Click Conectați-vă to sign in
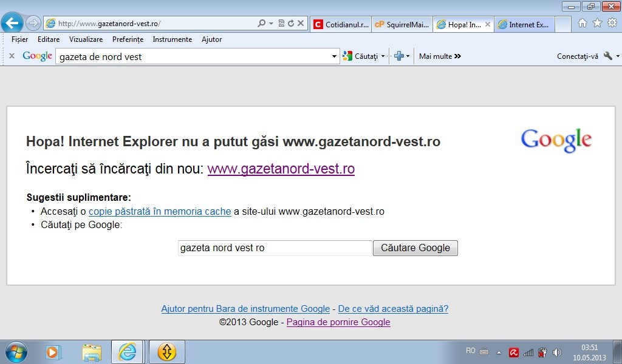The image size is (622, 364). click(x=577, y=56)
